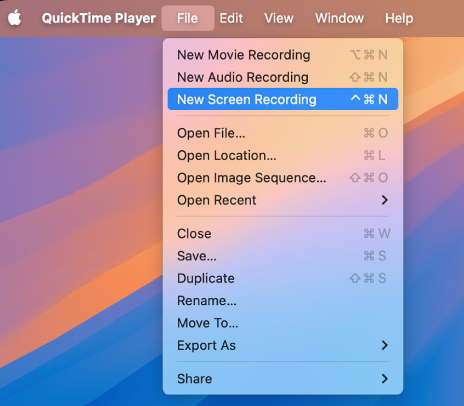The width and height of the screenshot is (464, 406).
Task: Select Save… in the File menu
Action: coord(283,256)
